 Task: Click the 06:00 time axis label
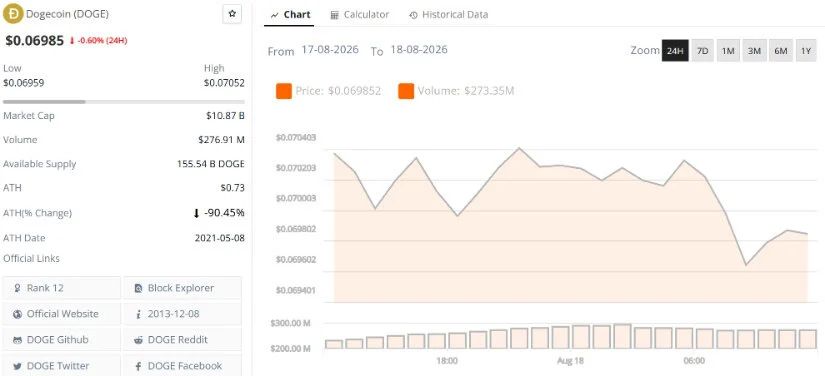694,361
